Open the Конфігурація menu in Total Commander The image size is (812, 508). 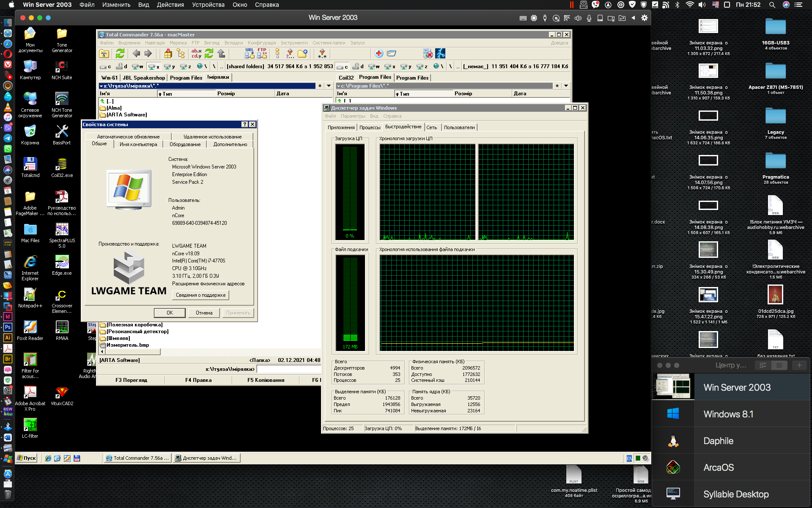coord(262,43)
